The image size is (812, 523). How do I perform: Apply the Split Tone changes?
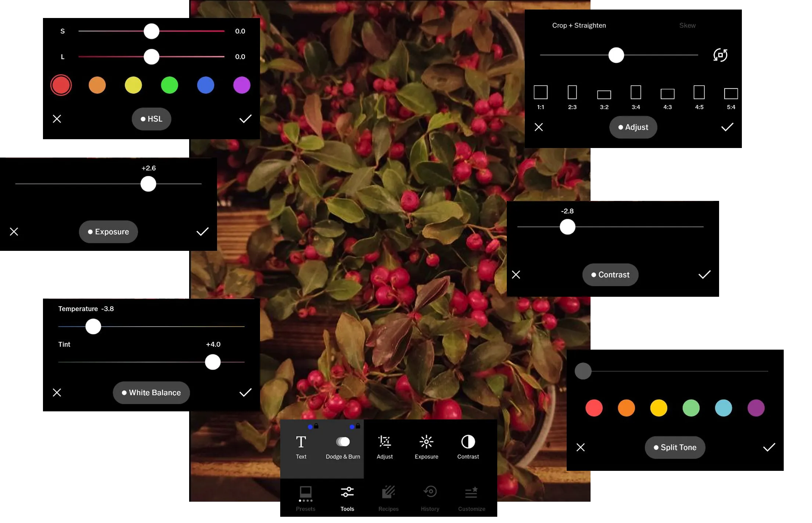769,447
